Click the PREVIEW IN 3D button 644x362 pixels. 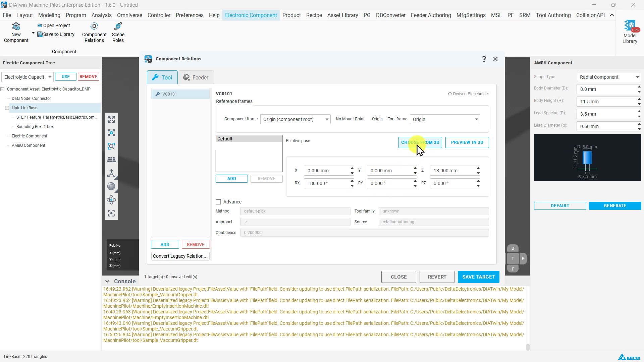pyautogui.click(x=467, y=142)
